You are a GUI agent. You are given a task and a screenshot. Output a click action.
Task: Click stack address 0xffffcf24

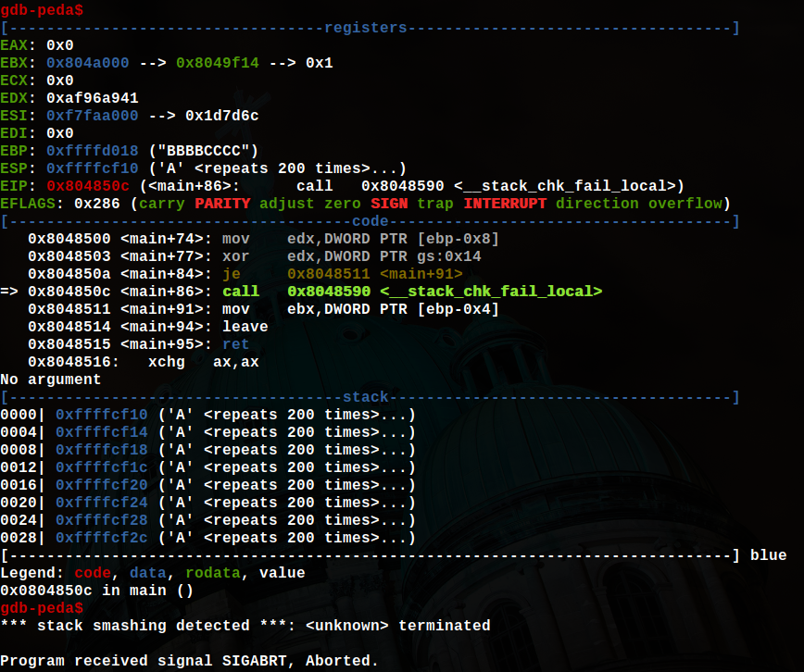(102, 503)
